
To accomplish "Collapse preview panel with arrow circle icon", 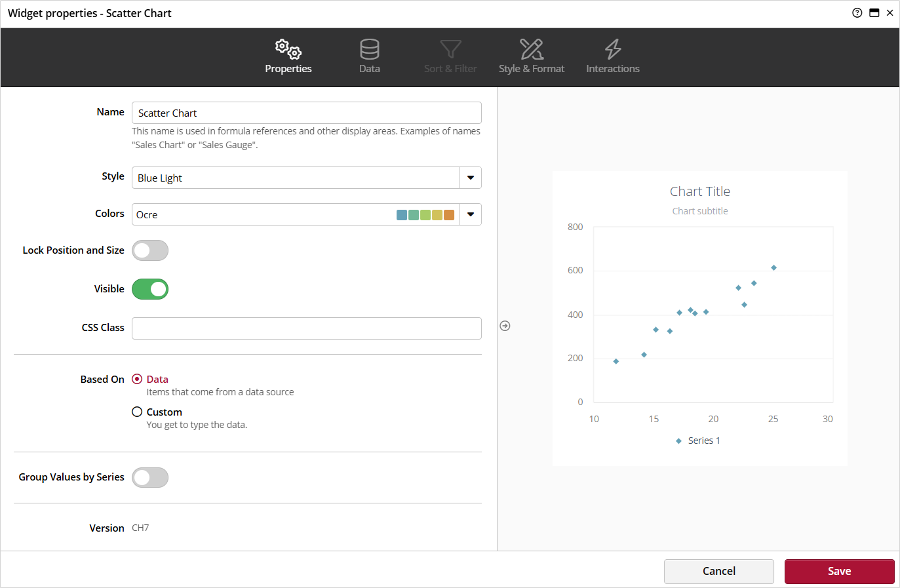I will click(x=505, y=326).
